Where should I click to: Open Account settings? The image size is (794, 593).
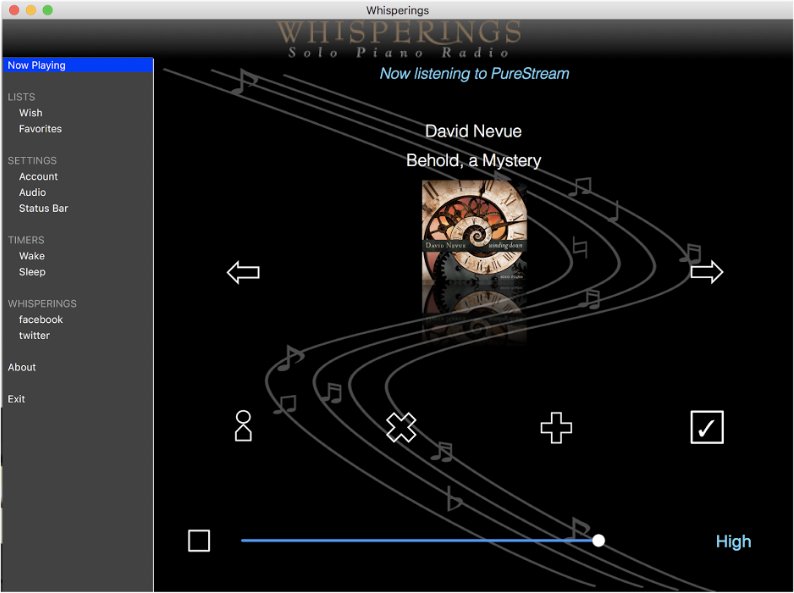coord(38,176)
